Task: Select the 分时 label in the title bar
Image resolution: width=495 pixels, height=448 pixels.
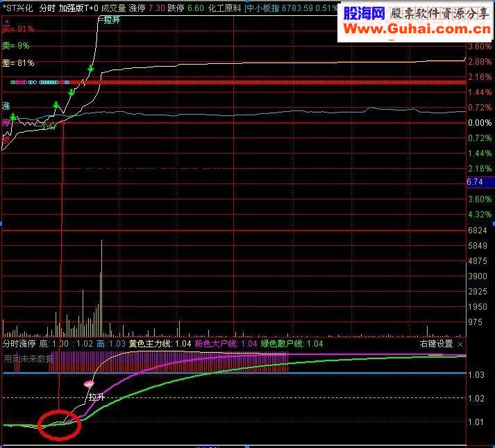Action: pyautogui.click(x=47, y=8)
